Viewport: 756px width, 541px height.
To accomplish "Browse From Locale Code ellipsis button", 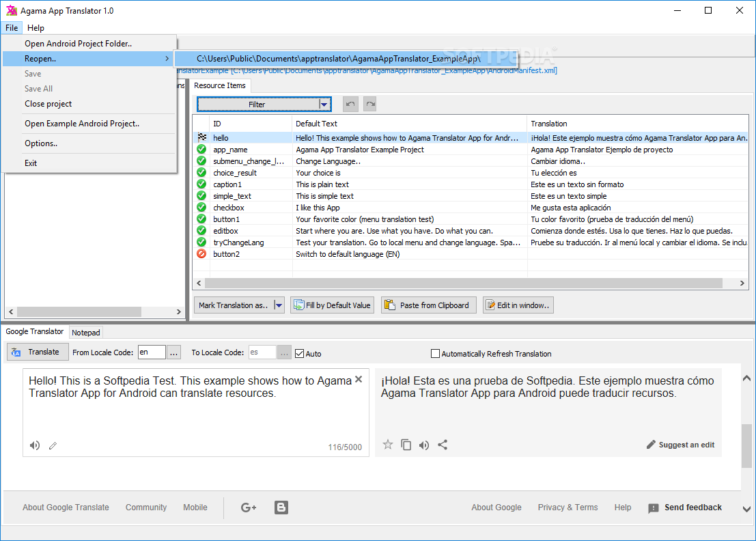I will point(173,353).
